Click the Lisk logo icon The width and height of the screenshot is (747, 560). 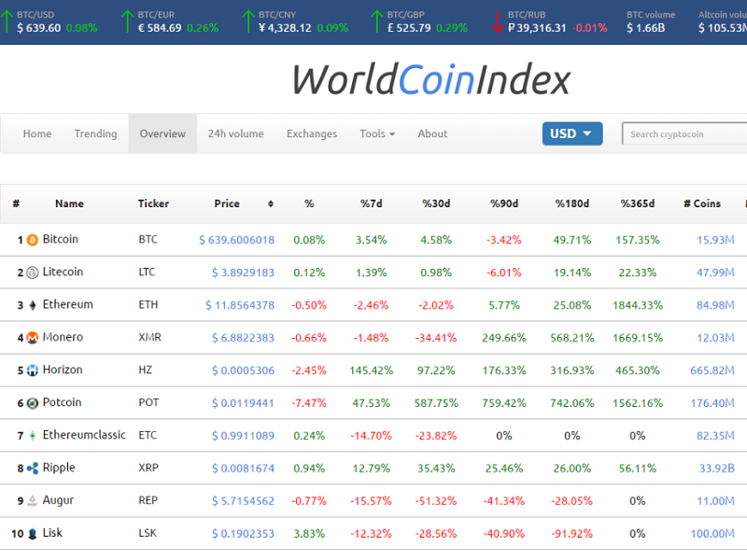coord(33,533)
